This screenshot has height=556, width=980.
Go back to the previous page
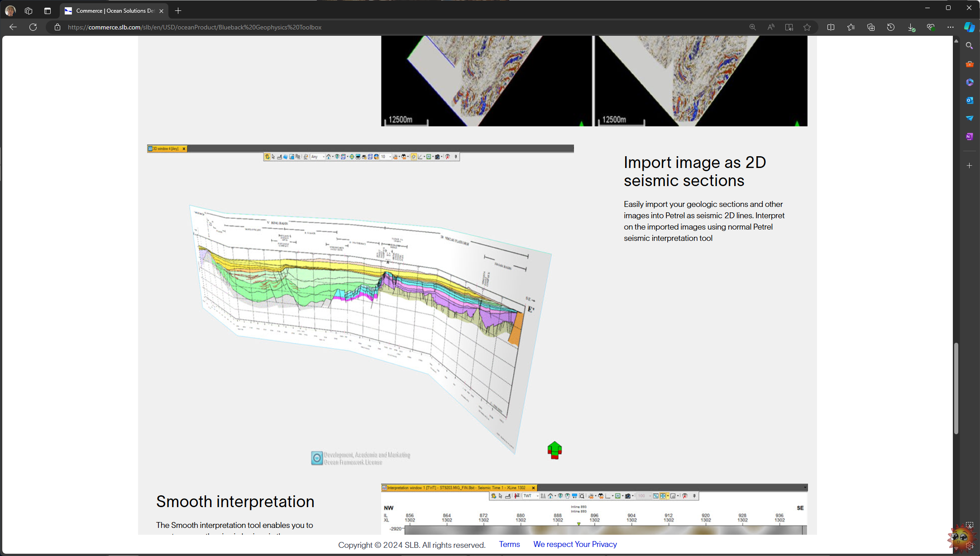click(13, 27)
